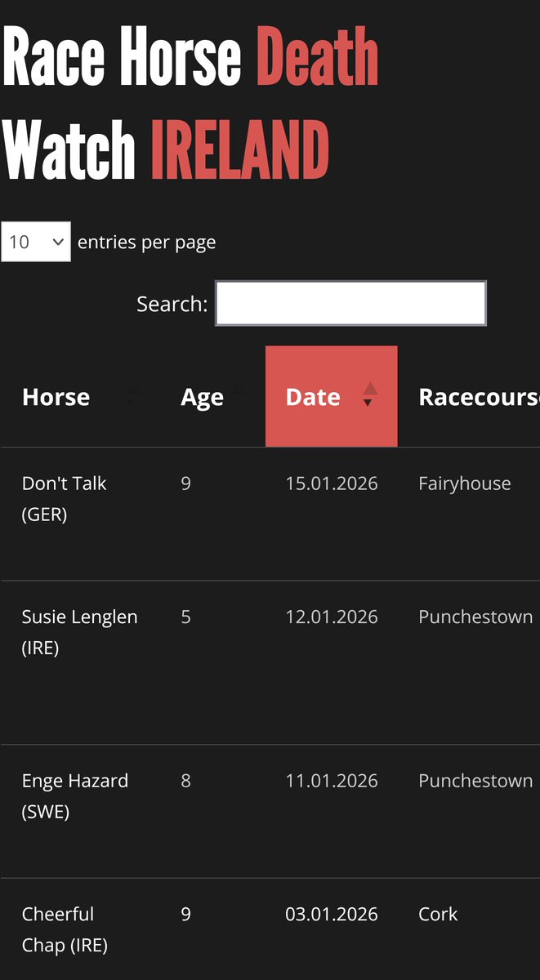The image size is (540, 980).
Task: Select the horse name Don't Talk (GER)
Action: 64,499
